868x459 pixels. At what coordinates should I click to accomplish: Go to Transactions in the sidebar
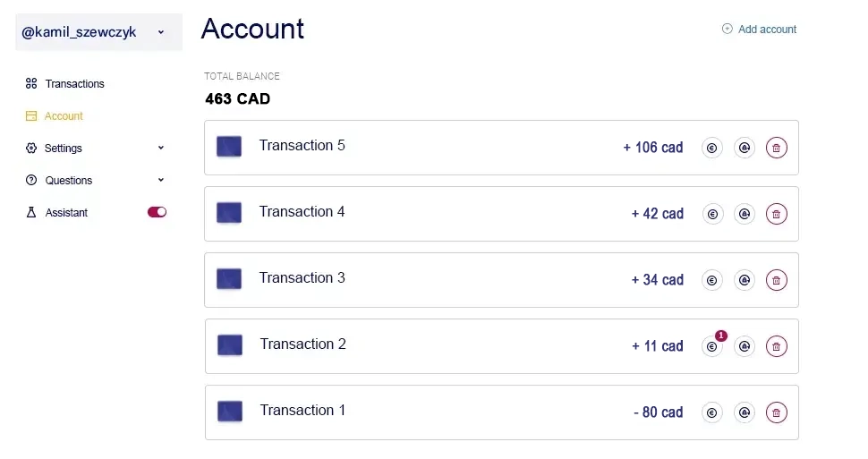pyautogui.click(x=74, y=84)
